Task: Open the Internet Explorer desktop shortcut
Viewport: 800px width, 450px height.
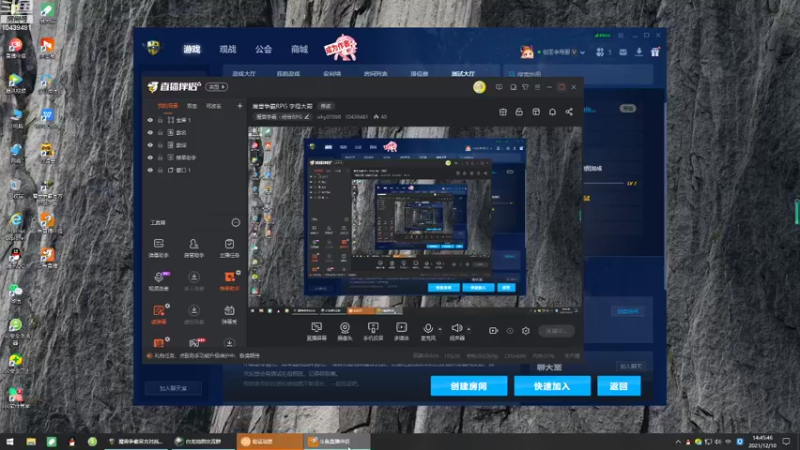Action: (16, 224)
